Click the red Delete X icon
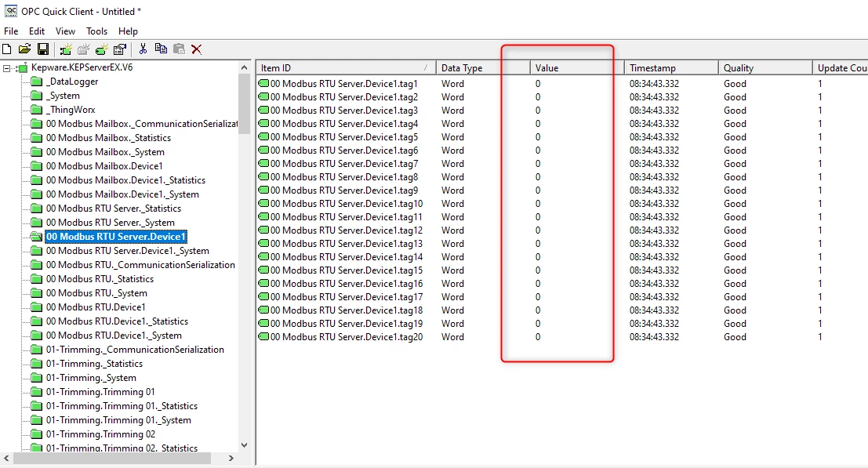This screenshot has height=468, width=868. pos(196,49)
